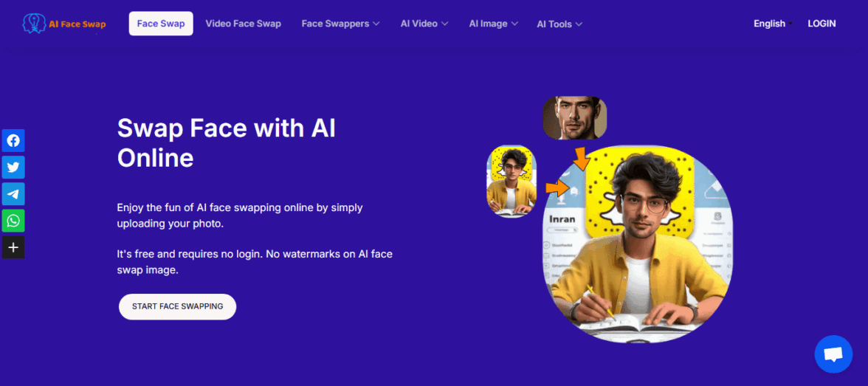Open the AI Image dropdown
The image size is (868, 386).
coord(493,24)
